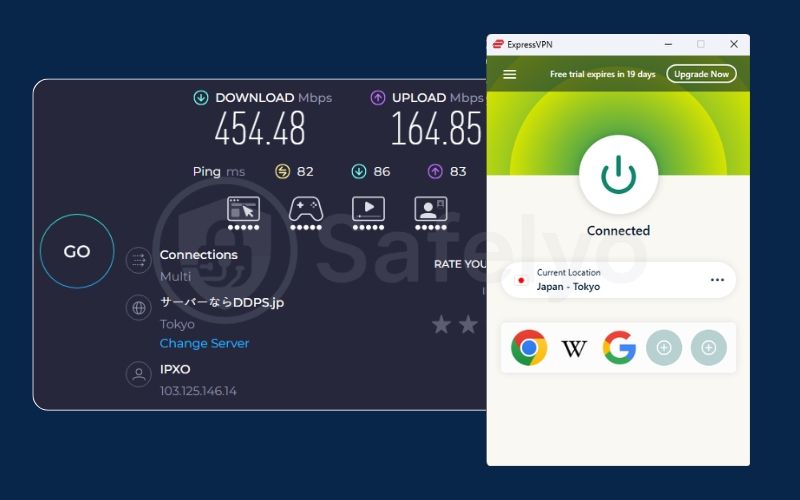Click the Change Server link
This screenshot has width=800, height=500.
pyautogui.click(x=204, y=343)
